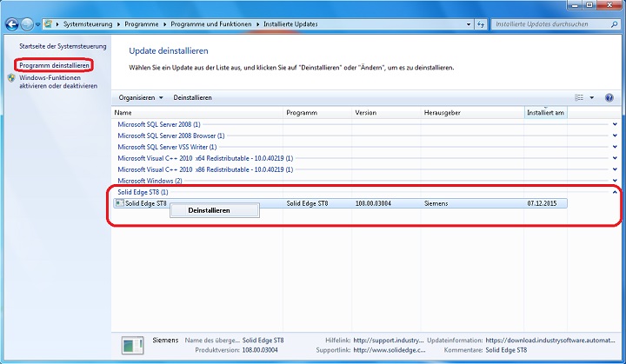Image resolution: width=626 pixels, height=364 pixels.
Task: Click Updateinformation URL in details pane
Action: point(550,341)
